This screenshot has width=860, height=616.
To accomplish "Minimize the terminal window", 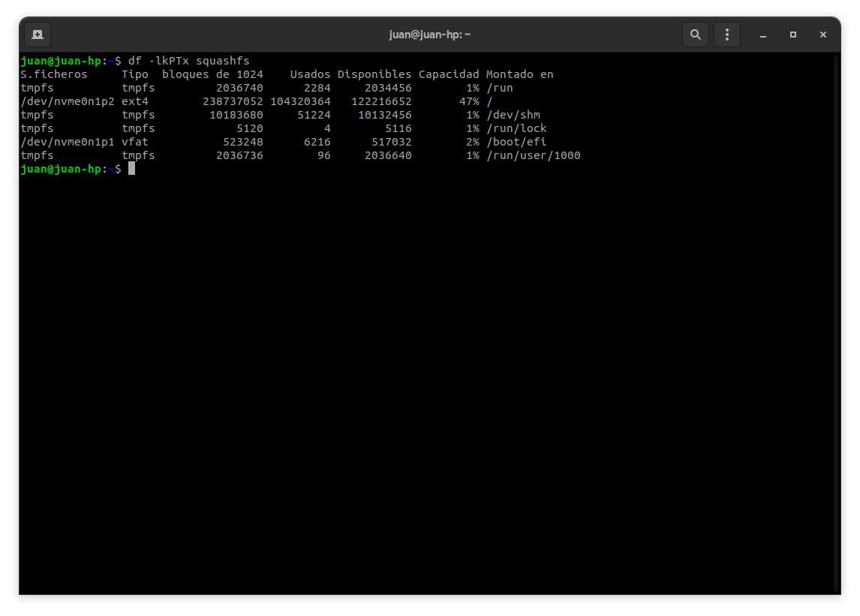I will tap(762, 35).
